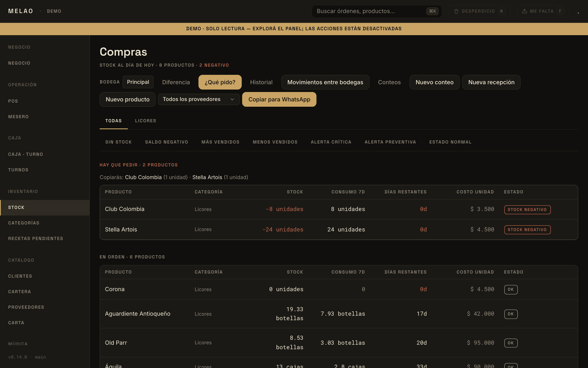Open the small triangle menu at top right
Viewport: 588px width, 368px height.
coord(578,13)
